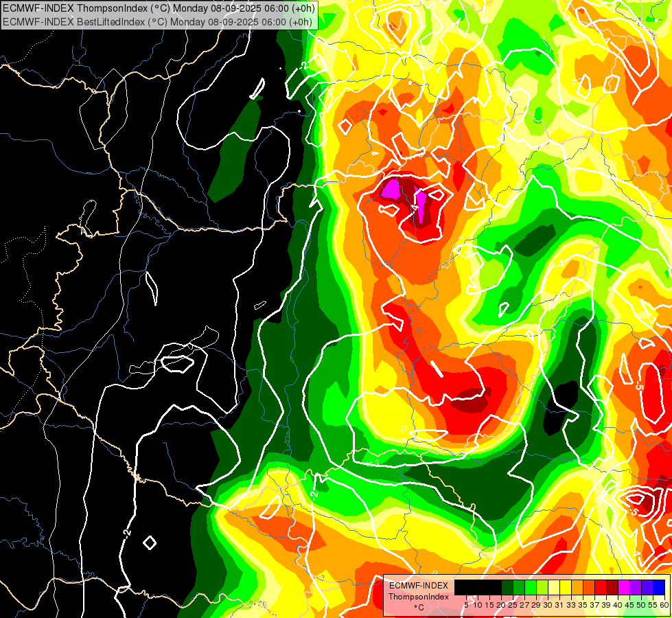Click legend tick value '45'
Screen dimensions: 672x618
click(x=630, y=605)
